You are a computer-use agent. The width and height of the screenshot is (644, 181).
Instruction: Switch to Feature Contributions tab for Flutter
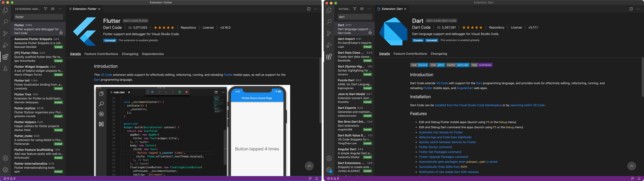[x=101, y=54]
